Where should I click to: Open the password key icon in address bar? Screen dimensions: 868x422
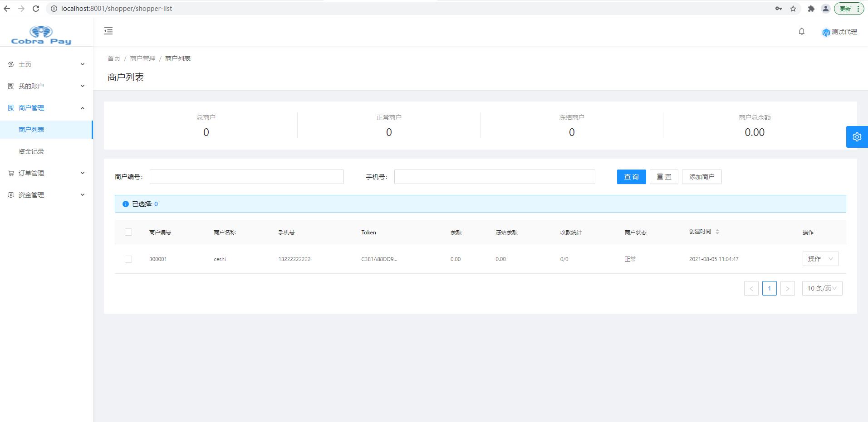tap(779, 9)
